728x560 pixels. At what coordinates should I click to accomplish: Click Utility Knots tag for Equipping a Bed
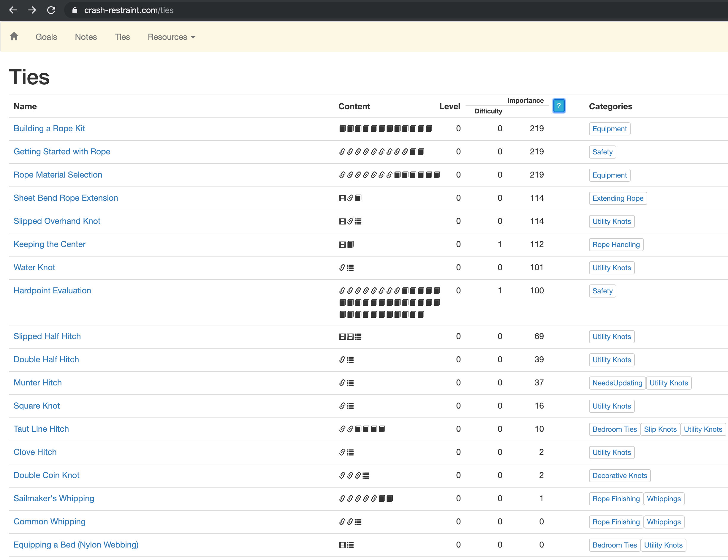coord(663,545)
